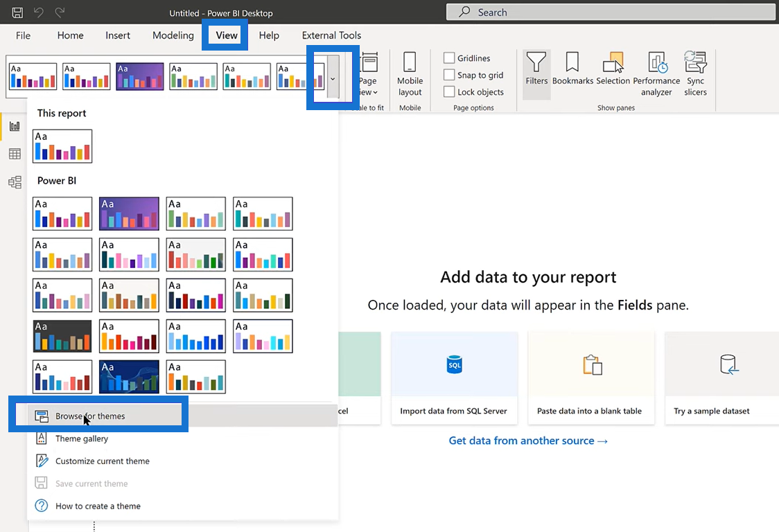Switch to the View tab

[227, 35]
